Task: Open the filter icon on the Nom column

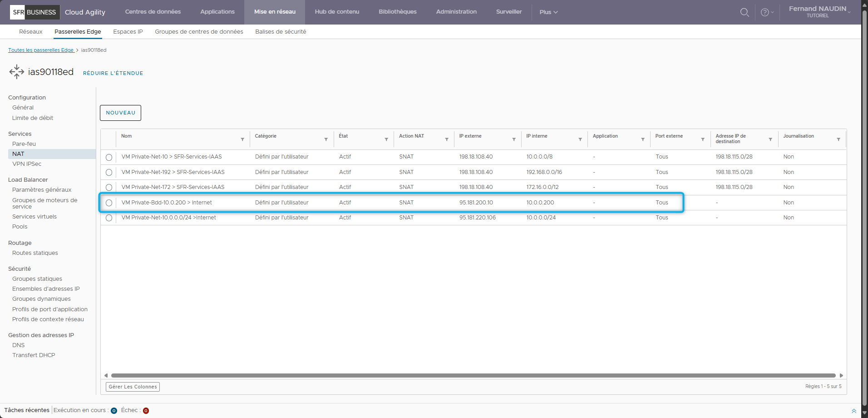Action: pyautogui.click(x=242, y=139)
